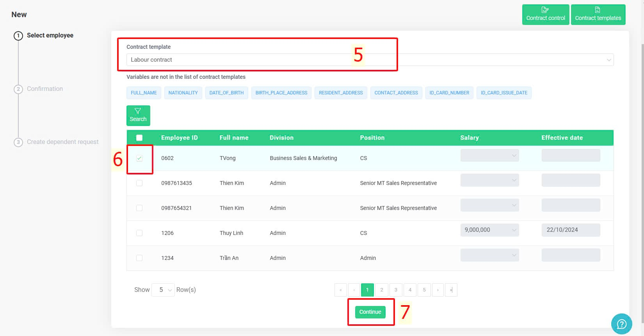Click the Effective date column header
Screen dimensions: 644x336
(562, 138)
